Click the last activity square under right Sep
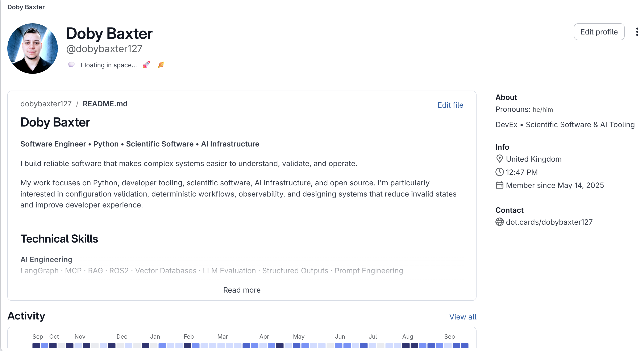 465,345
